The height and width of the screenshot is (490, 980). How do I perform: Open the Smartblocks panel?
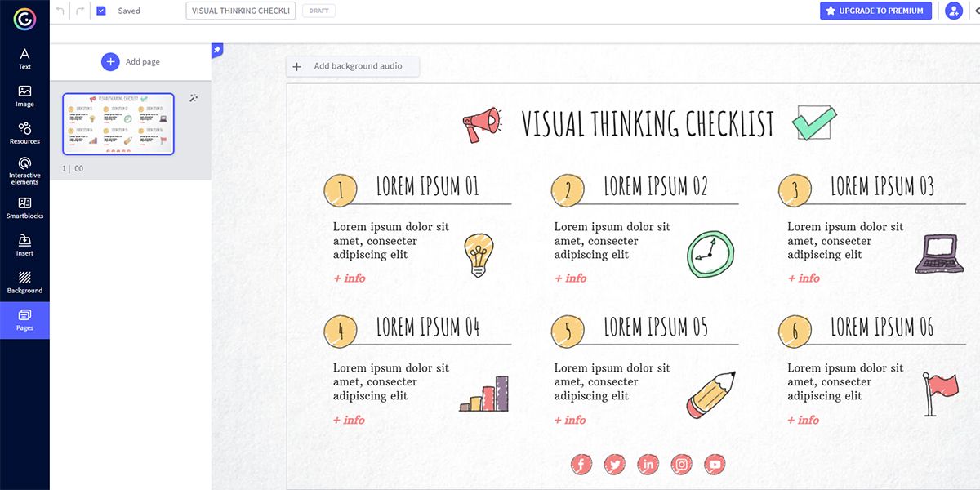coord(24,208)
